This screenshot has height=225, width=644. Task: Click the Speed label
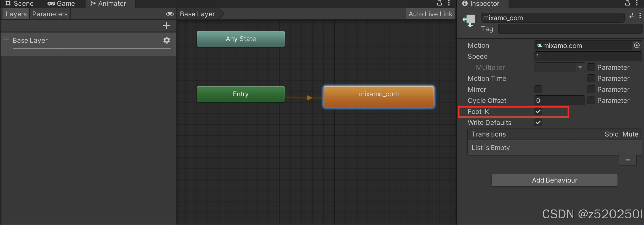point(478,57)
